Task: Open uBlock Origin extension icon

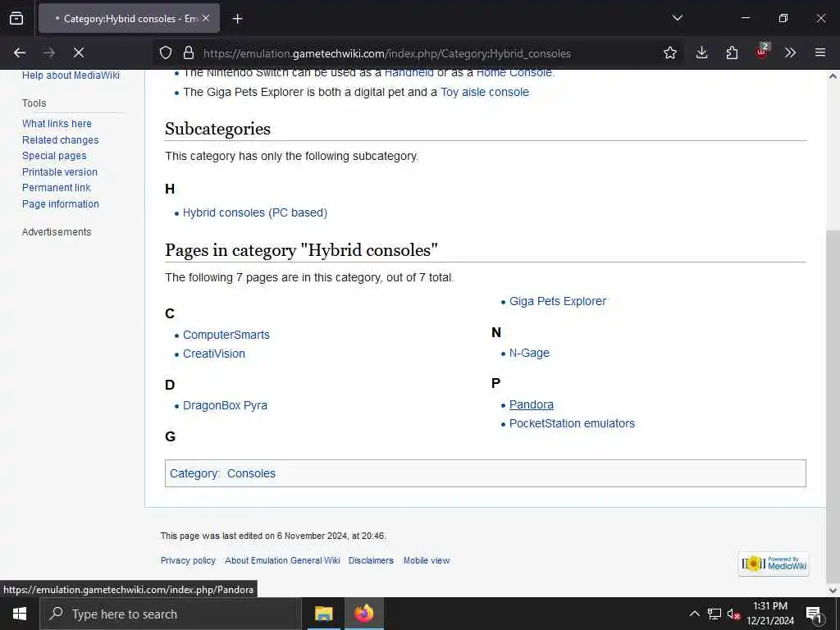Action: (762, 51)
